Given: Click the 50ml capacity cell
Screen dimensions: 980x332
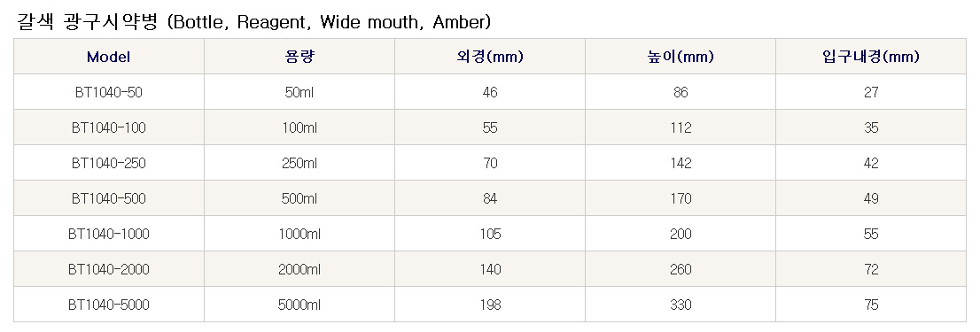Looking at the screenshot, I should point(299,92).
